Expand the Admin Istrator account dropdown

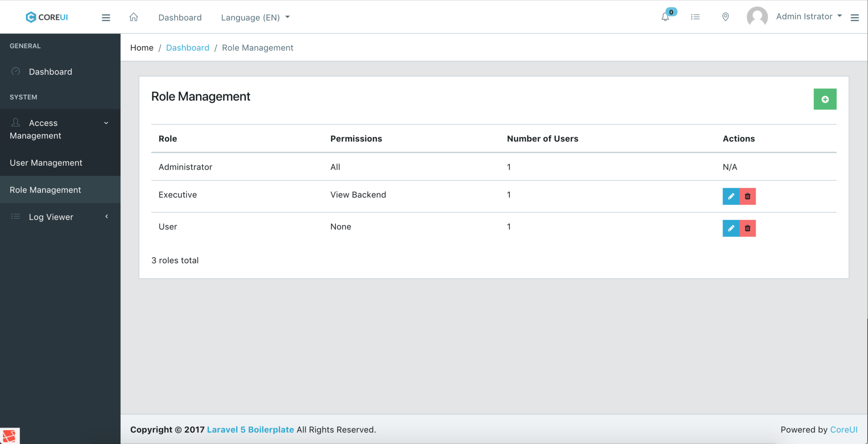(804, 16)
